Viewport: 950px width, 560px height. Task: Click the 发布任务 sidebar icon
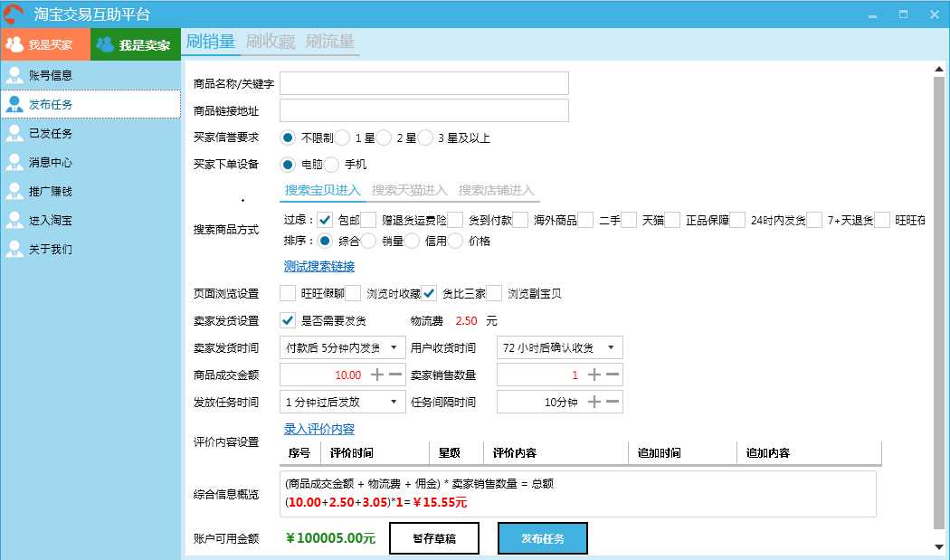pyautogui.click(x=14, y=104)
